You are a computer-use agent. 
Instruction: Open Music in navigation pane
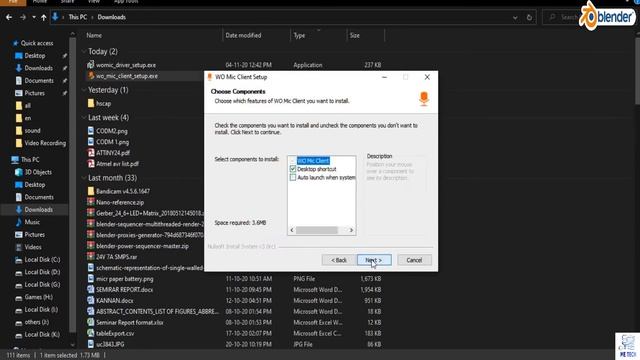(x=32, y=222)
